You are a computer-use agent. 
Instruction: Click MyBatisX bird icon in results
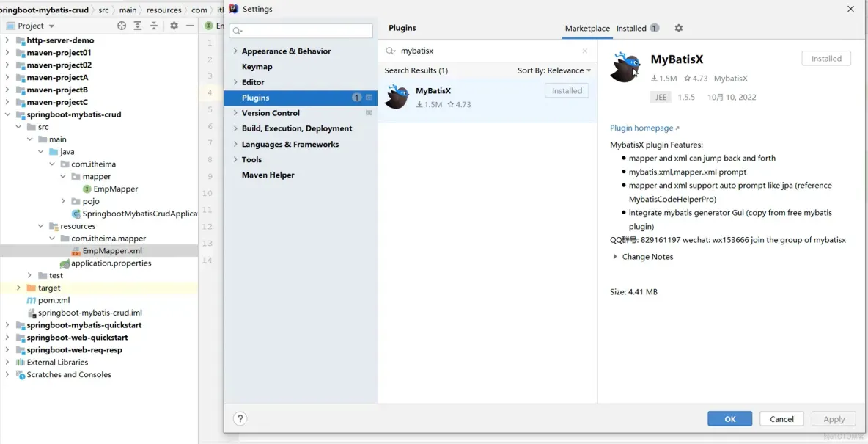[397, 96]
